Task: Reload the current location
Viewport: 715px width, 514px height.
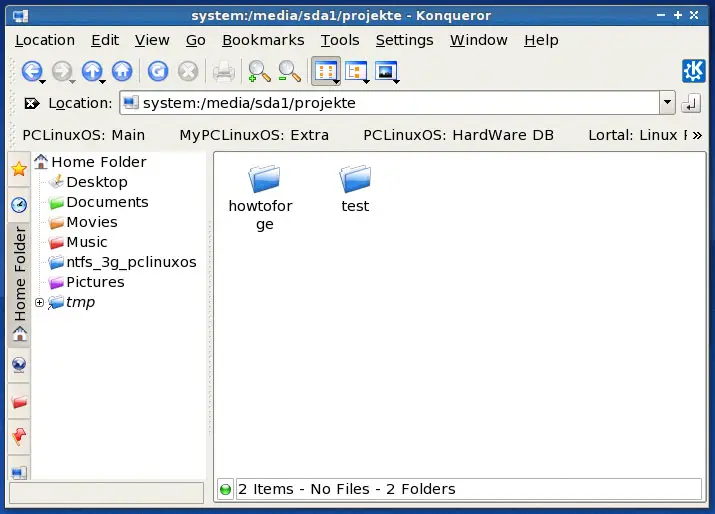Action: (x=158, y=71)
